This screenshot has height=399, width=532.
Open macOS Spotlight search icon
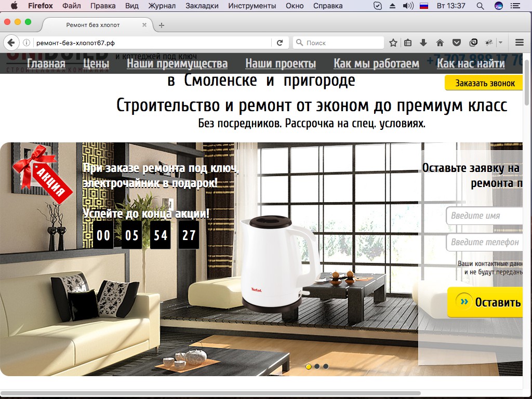click(480, 6)
